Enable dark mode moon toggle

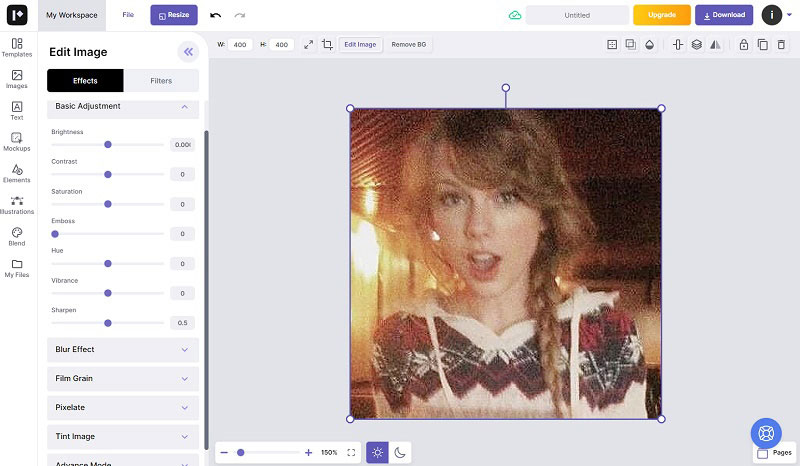[400, 452]
